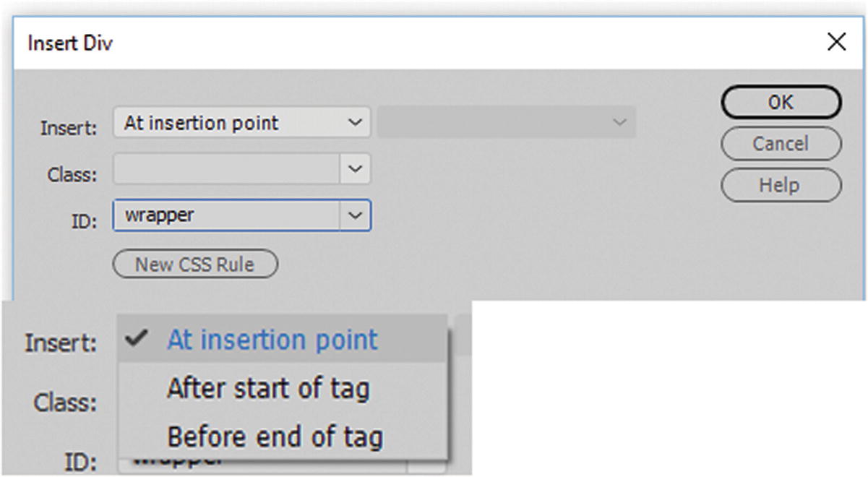Click the Insert field showing At insertion point
Image resolution: width=868 pixels, height=477 pixels.
click(x=217, y=122)
